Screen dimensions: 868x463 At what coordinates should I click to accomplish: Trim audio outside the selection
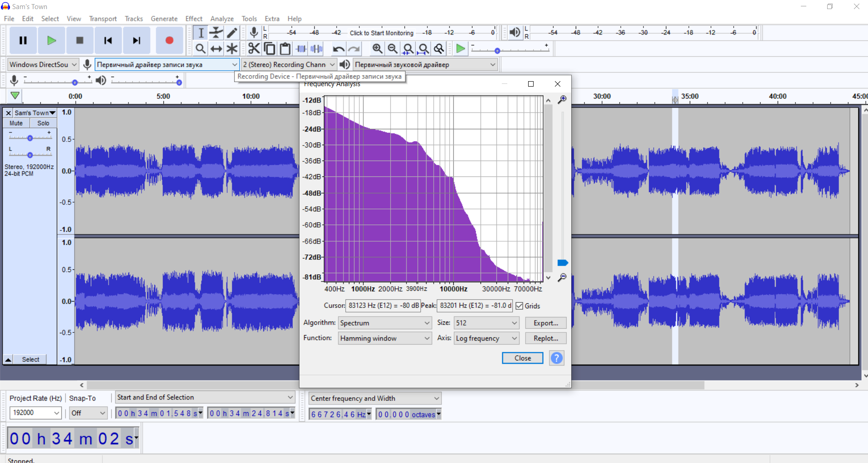pyautogui.click(x=301, y=49)
